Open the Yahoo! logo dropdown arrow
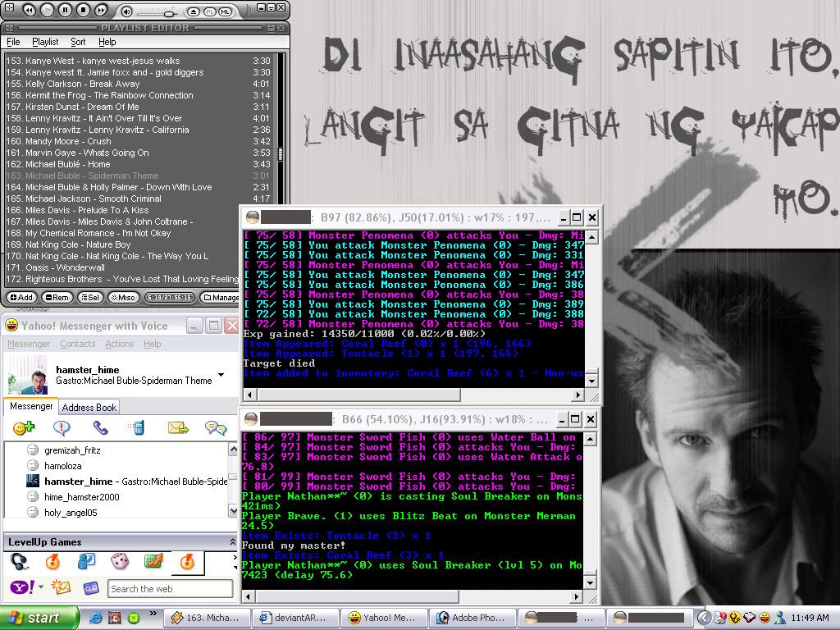 click(41, 587)
